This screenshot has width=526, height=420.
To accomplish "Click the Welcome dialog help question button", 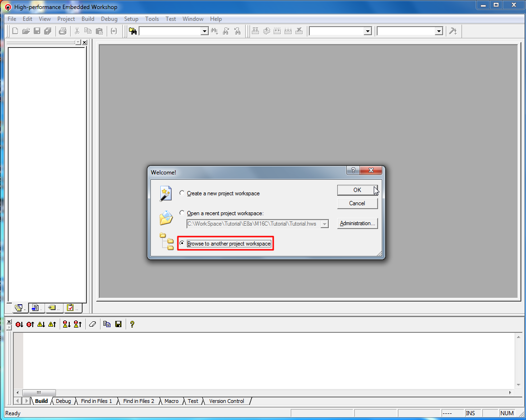I will 353,170.
